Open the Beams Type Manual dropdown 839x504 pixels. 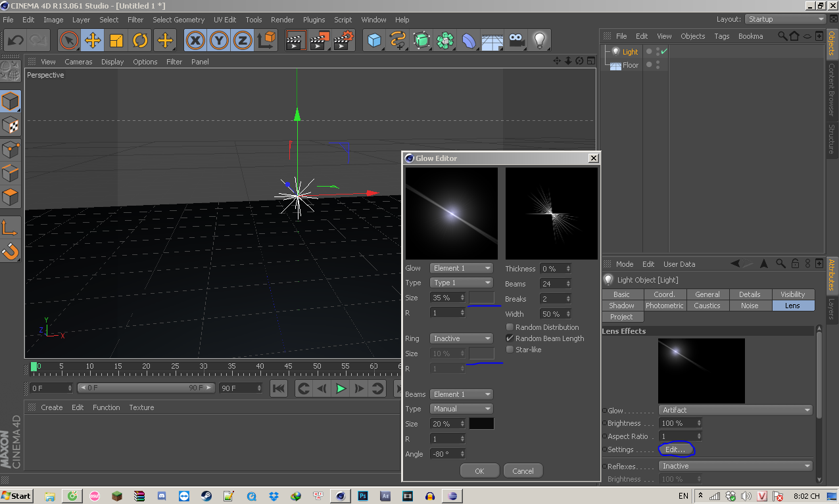tap(461, 409)
